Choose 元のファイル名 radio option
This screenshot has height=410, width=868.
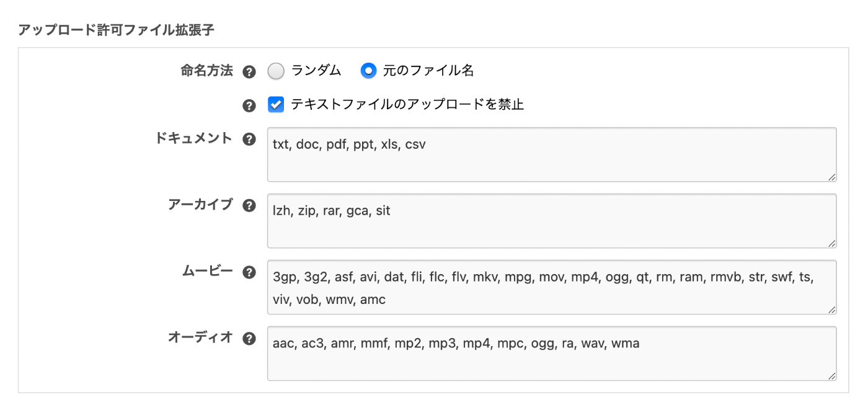pos(369,71)
